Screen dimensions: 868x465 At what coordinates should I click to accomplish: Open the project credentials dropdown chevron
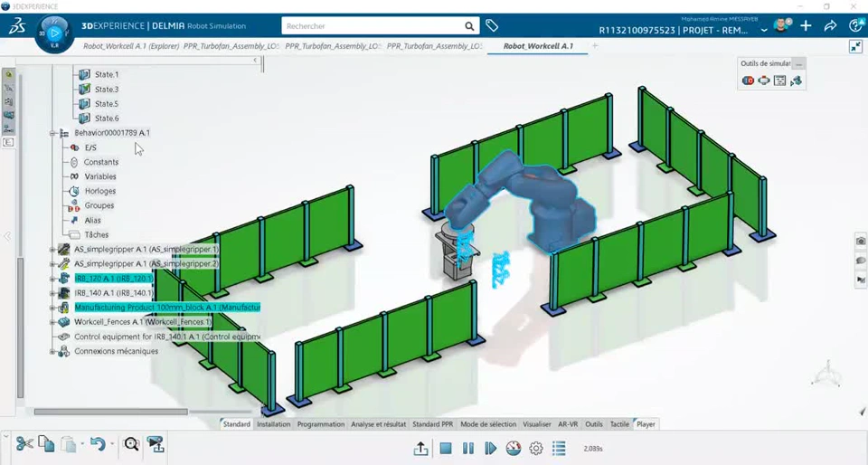point(764,30)
